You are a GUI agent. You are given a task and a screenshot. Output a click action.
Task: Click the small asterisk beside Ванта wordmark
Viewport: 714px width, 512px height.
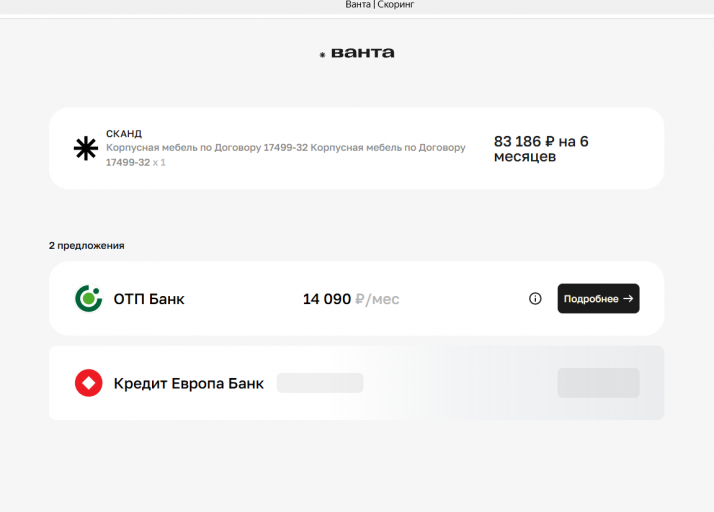pos(322,55)
